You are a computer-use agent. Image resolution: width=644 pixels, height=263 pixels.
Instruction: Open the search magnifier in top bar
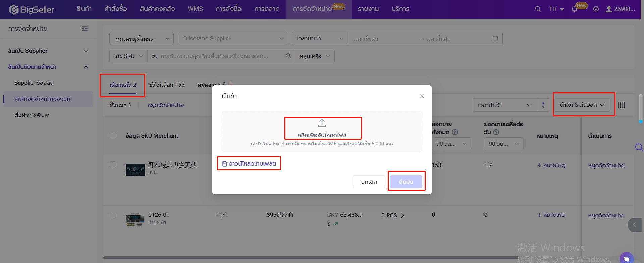click(x=538, y=9)
